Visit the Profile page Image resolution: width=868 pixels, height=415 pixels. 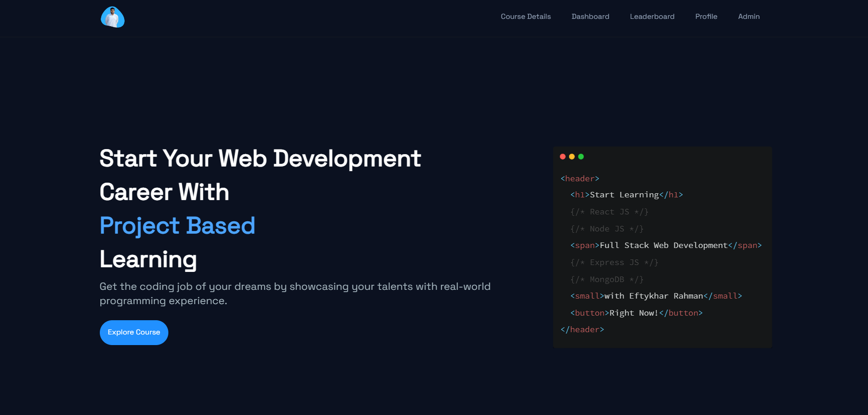click(x=706, y=17)
